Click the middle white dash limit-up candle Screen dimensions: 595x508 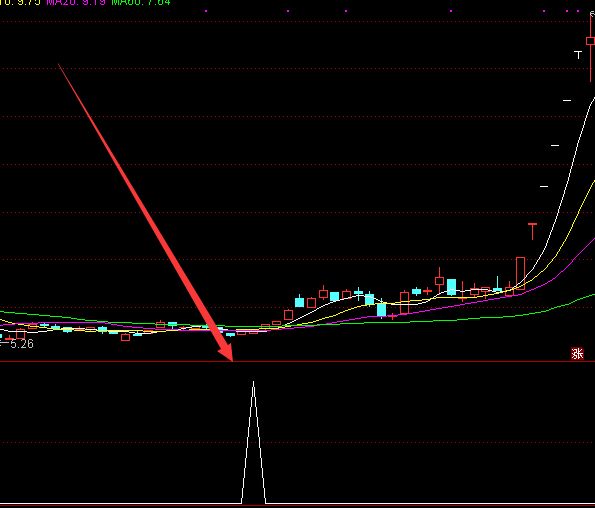click(x=555, y=145)
